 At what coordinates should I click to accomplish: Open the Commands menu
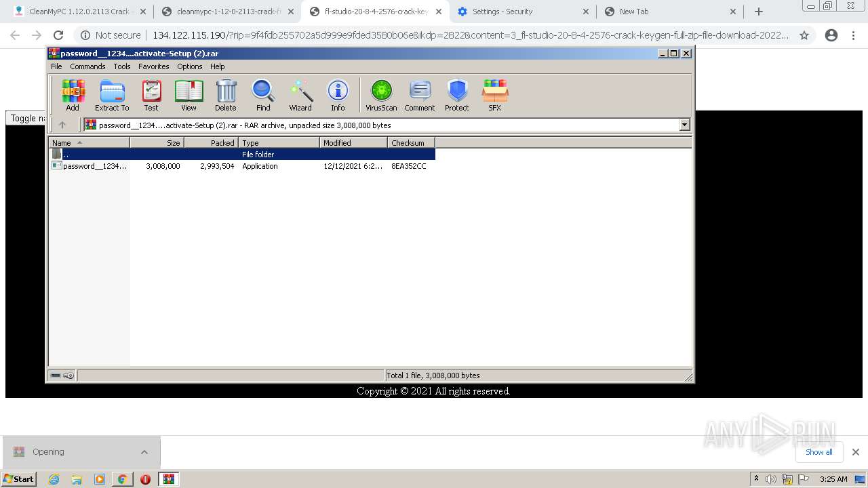coord(87,66)
